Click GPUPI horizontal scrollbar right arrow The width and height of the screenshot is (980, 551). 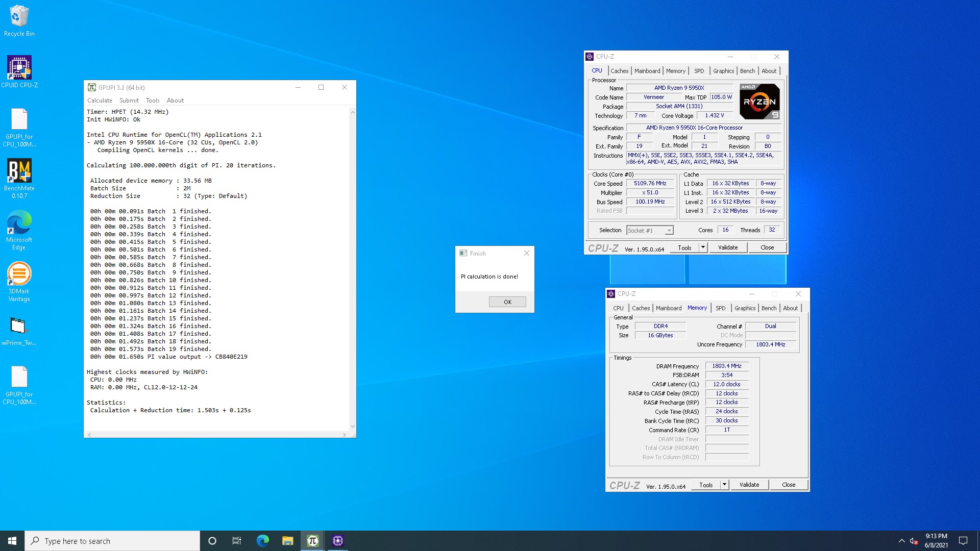coord(345,435)
